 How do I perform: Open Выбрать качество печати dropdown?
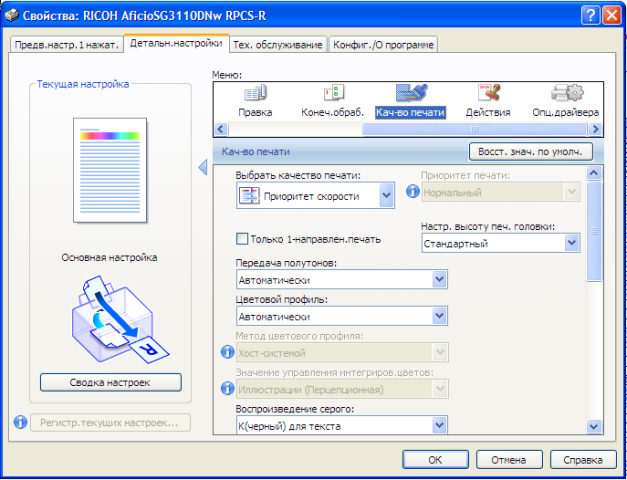(x=315, y=195)
